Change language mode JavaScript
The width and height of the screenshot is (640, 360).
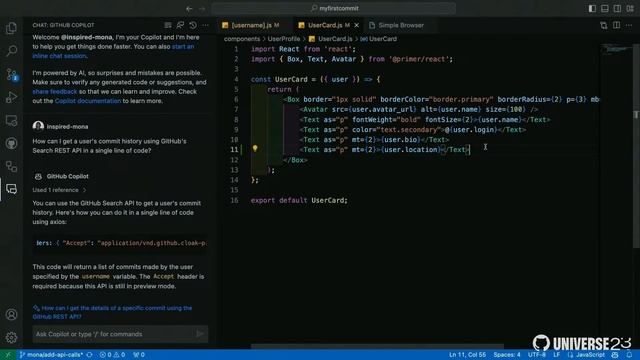[590, 355]
